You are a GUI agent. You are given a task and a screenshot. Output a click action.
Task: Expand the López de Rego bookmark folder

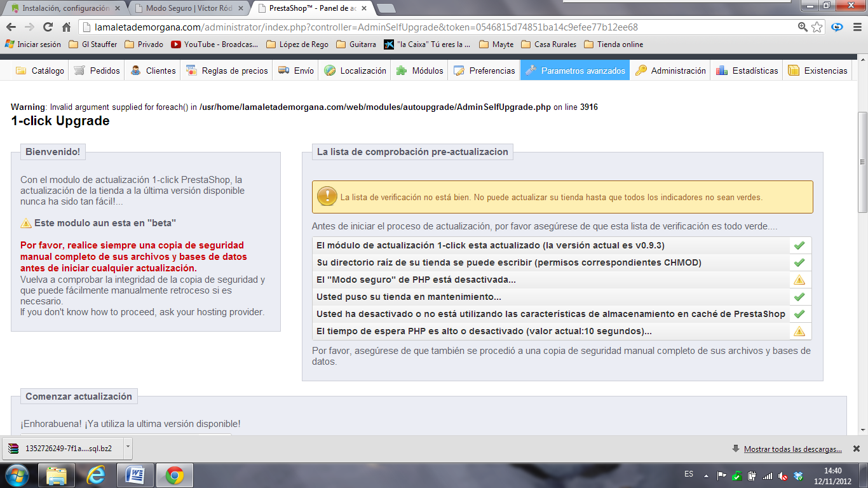tap(297, 44)
